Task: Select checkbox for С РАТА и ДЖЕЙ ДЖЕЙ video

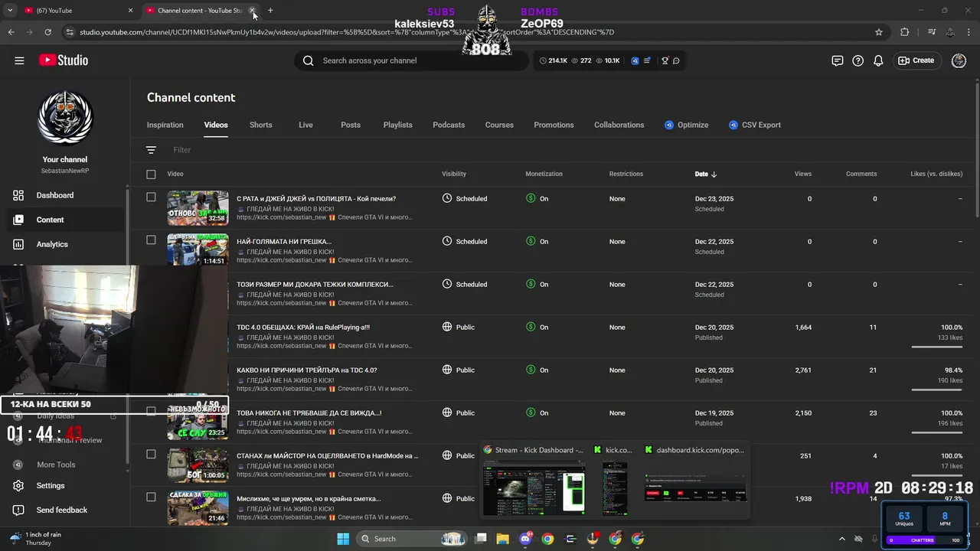Action: [x=151, y=197]
